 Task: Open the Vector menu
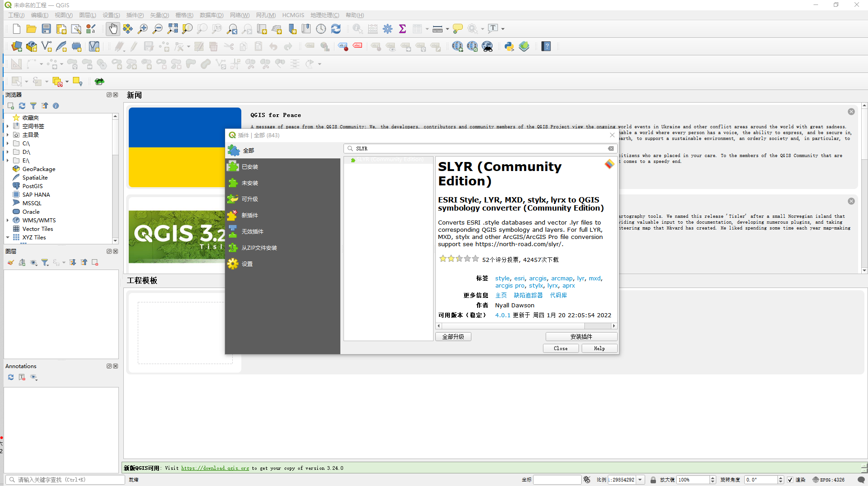pyautogui.click(x=159, y=15)
